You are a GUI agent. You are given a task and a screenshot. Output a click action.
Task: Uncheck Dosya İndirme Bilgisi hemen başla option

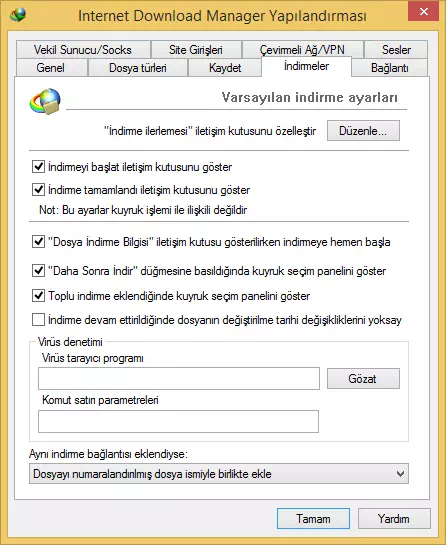[x=38, y=242]
